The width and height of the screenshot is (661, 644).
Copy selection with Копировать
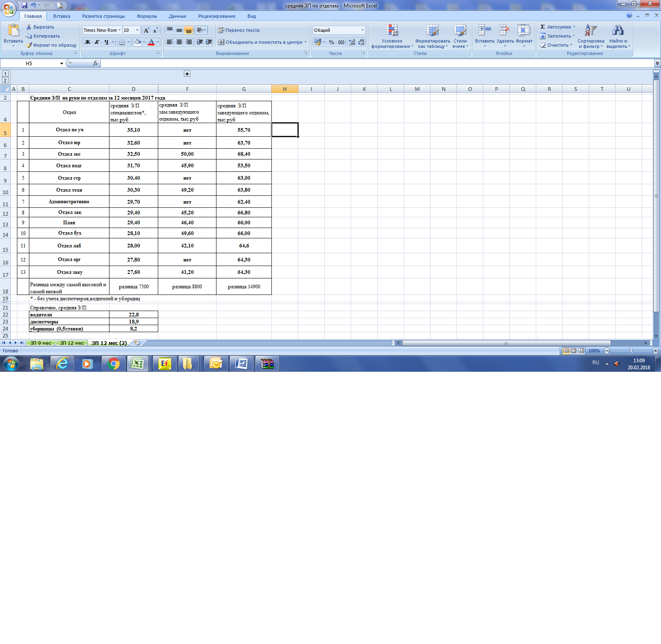[x=43, y=36]
